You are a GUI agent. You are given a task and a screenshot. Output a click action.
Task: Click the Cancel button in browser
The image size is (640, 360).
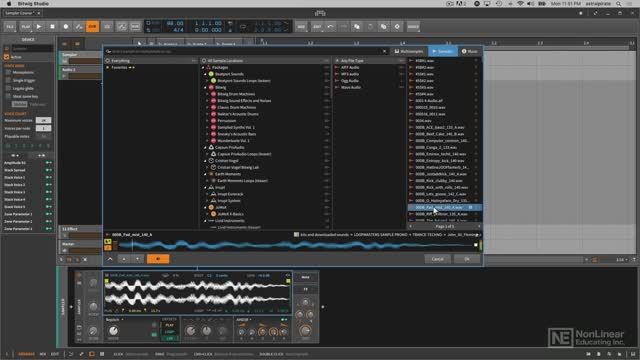437,259
